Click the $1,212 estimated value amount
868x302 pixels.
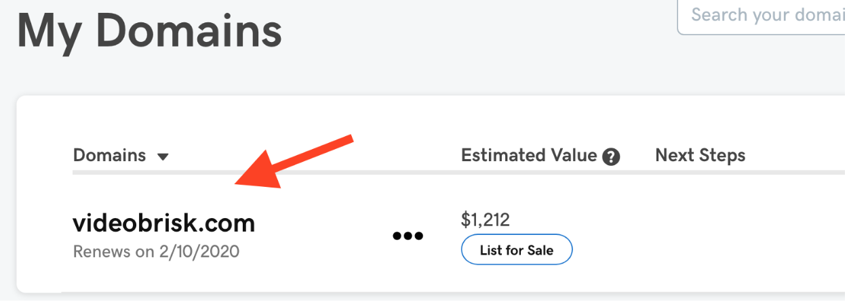pos(485,219)
